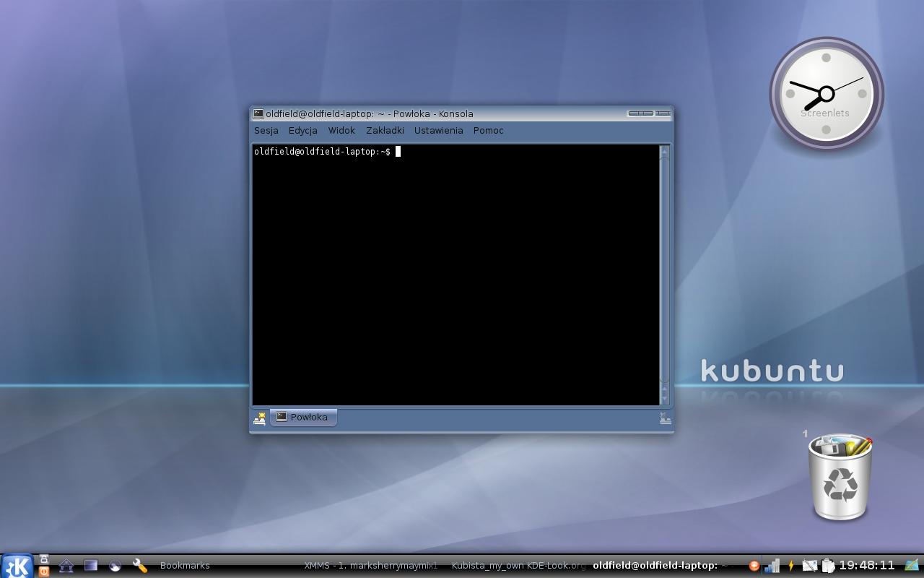This screenshot has height=578, width=924.
Task: Launch the white-blue globe panel icon
Action: 114,566
